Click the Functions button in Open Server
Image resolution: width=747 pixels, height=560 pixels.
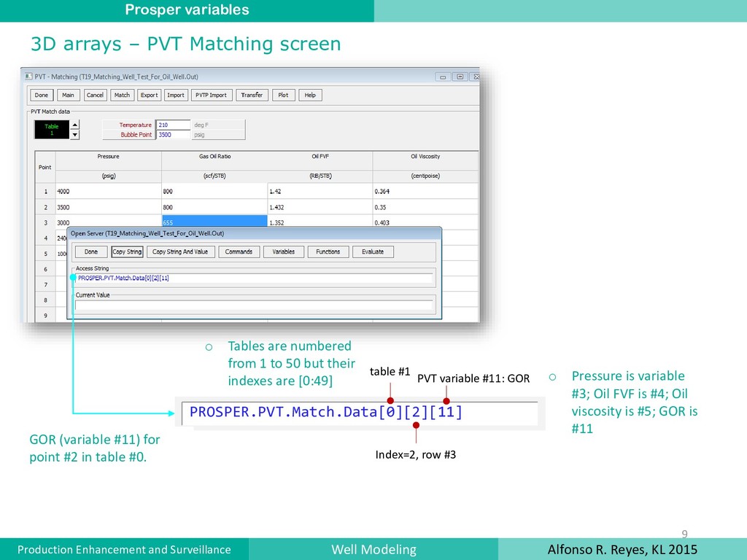point(328,252)
